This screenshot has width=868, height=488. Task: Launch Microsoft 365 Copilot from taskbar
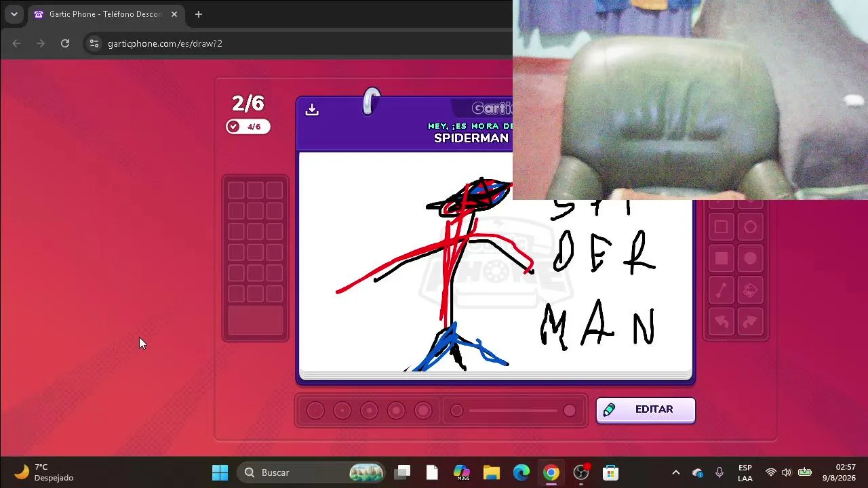(x=462, y=472)
